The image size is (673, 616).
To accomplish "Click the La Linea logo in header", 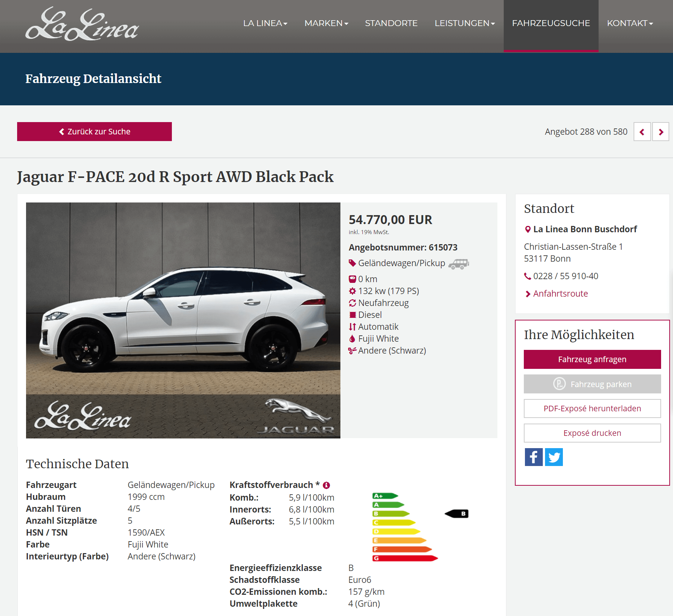I will pyautogui.click(x=82, y=24).
